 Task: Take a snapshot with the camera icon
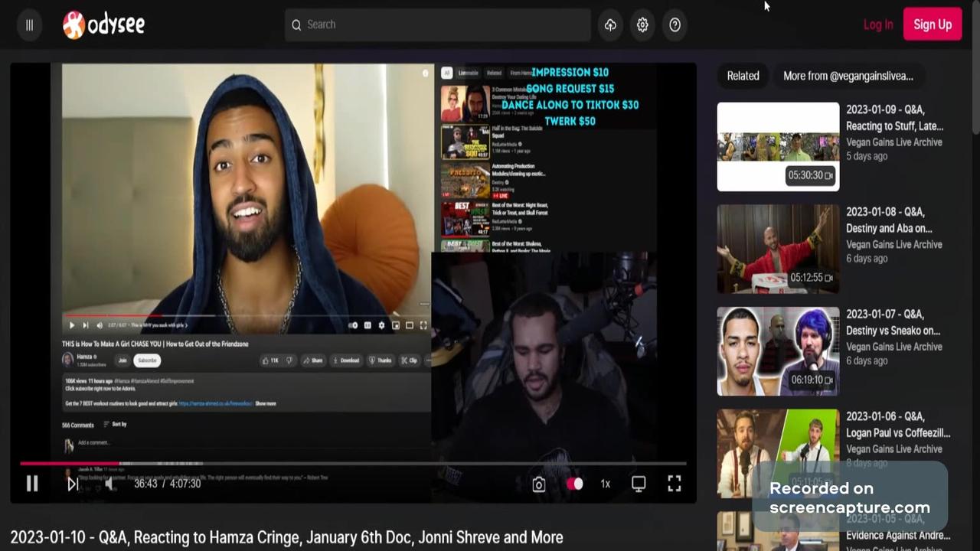click(x=539, y=484)
